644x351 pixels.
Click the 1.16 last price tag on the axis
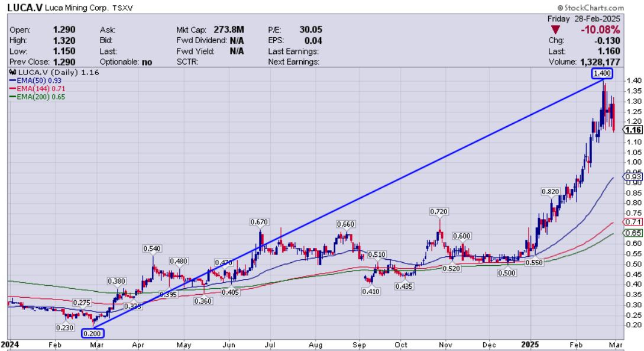(633, 130)
